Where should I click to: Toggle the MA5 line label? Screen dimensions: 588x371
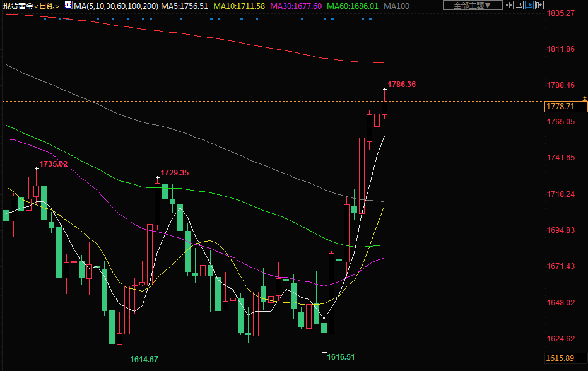pos(185,6)
